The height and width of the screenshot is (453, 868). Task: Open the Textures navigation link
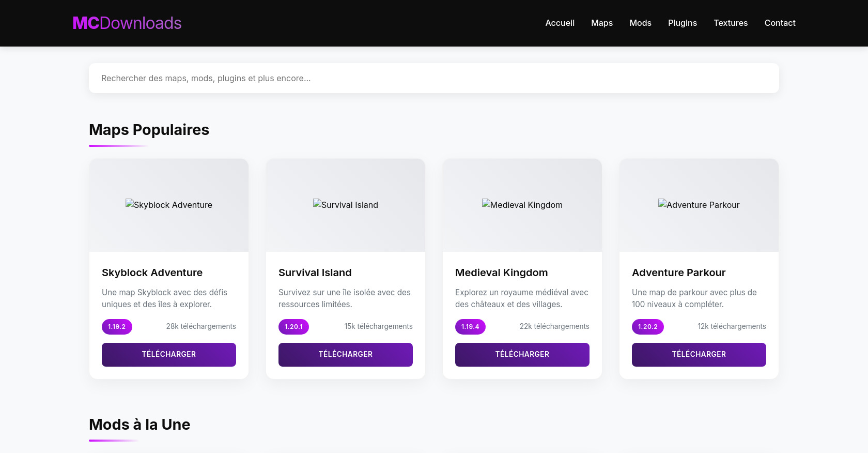[x=730, y=23]
